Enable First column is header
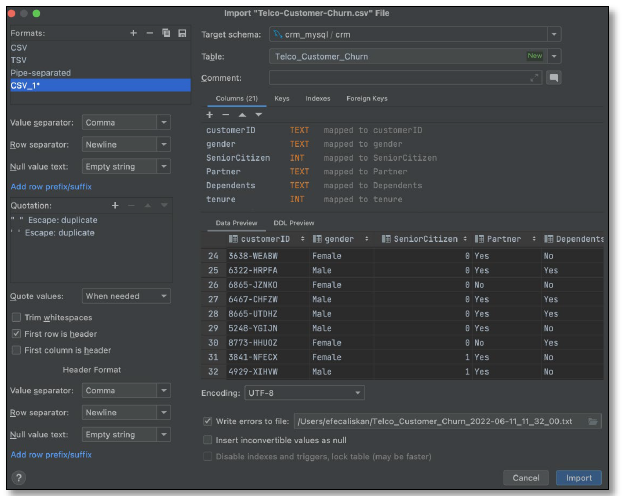 pos(16,350)
